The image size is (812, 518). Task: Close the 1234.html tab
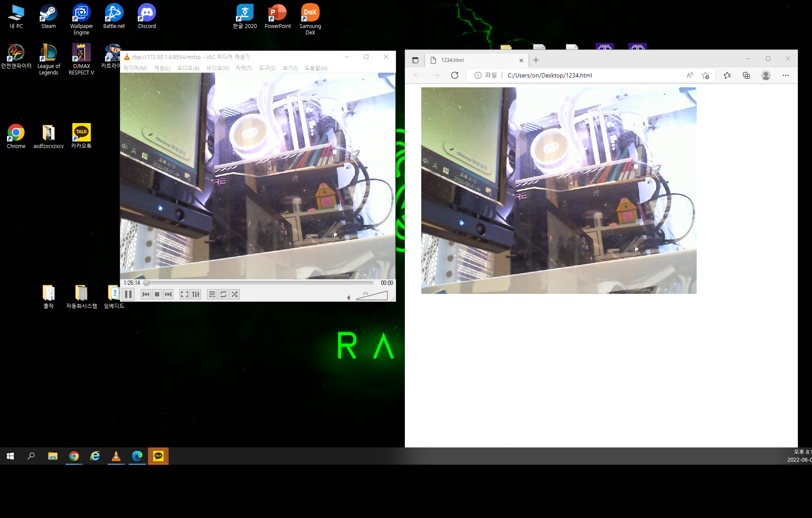[x=521, y=60]
